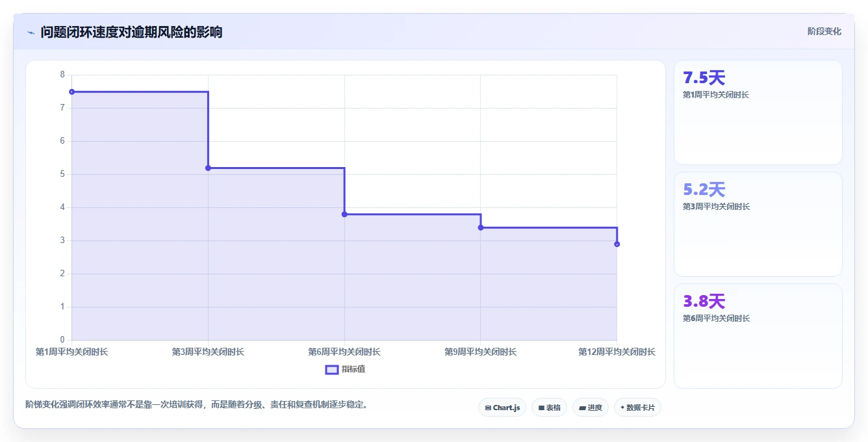Open the 3.8天 data card
Viewport: 868px width, 442px height.
pos(758,336)
